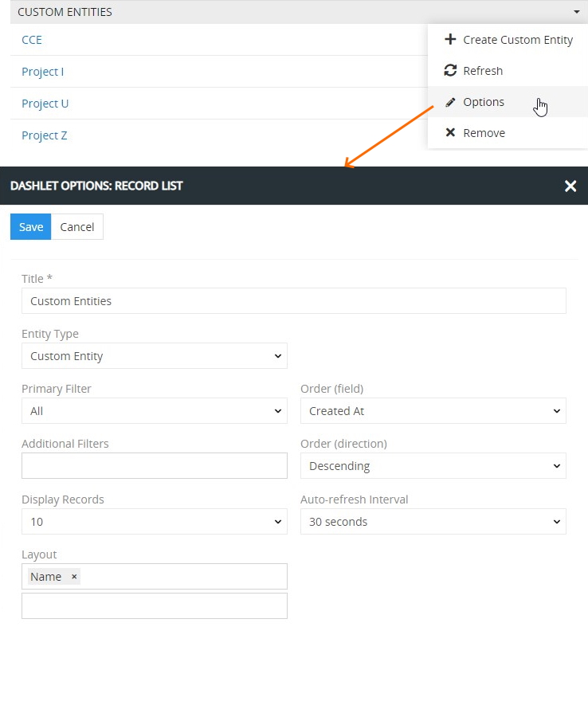This screenshot has height=717, width=588.
Task: Open the Display Records dropdown
Action: tap(154, 521)
